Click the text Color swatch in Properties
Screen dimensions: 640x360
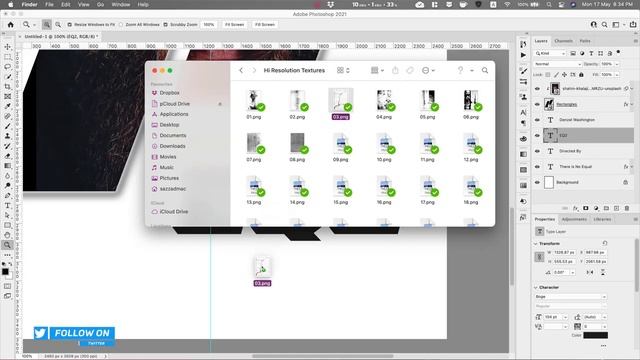pyautogui.click(x=595, y=335)
